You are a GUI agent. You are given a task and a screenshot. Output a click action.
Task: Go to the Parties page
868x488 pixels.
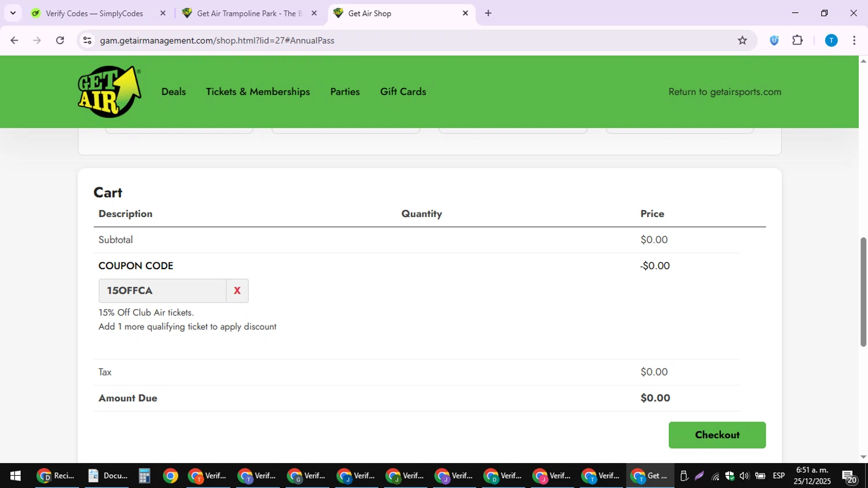(x=345, y=91)
